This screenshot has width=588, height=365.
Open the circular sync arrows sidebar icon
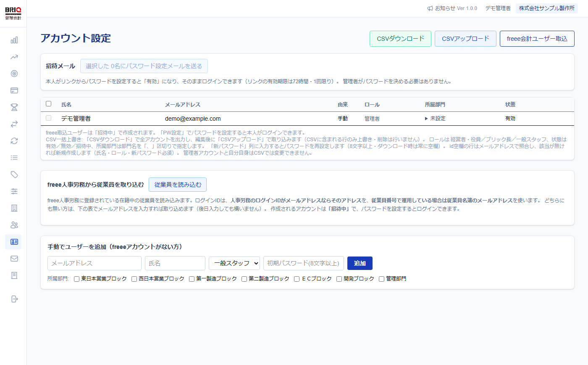(14, 141)
